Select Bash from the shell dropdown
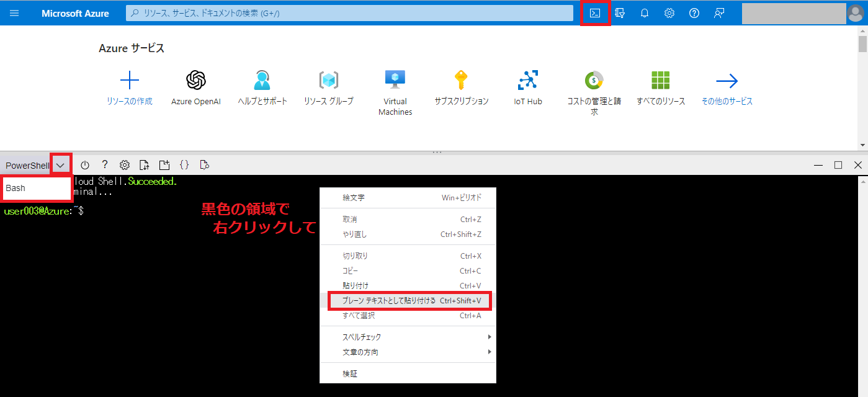The width and height of the screenshot is (868, 397). pyautogui.click(x=37, y=188)
